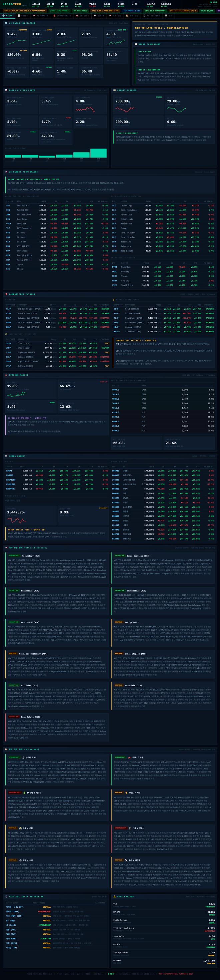Click the Risk Monitor warning triangle icon
Image resolution: width=220 pixels, height=980 pixels.
point(115,897)
